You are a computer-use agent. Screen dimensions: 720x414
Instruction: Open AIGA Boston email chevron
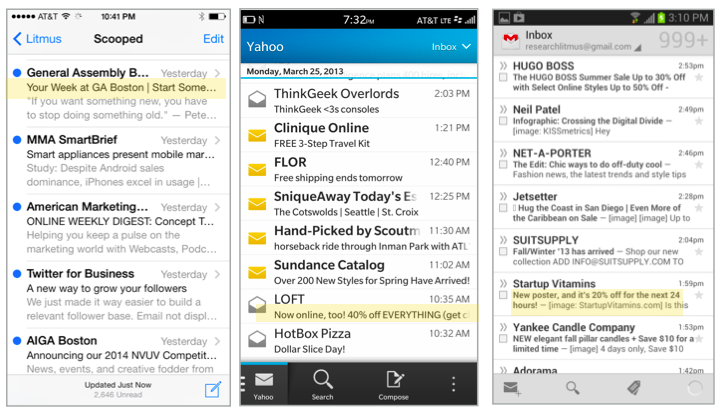click(217, 341)
